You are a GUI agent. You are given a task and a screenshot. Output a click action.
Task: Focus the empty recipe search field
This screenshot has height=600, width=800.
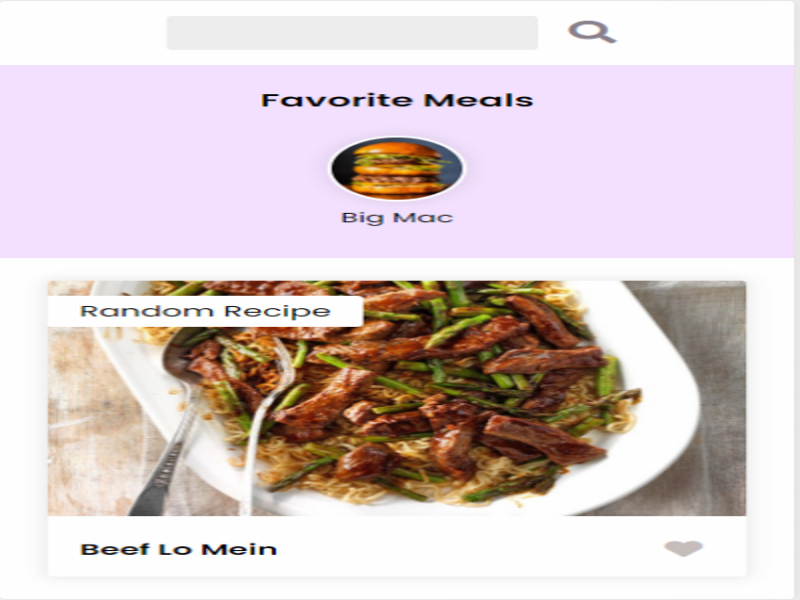[352, 33]
